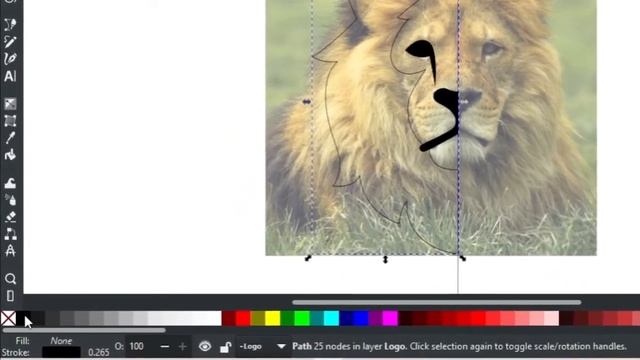This screenshot has width=640, height=360.
Task: Select the Pages tool
Action: [x=10, y=296]
